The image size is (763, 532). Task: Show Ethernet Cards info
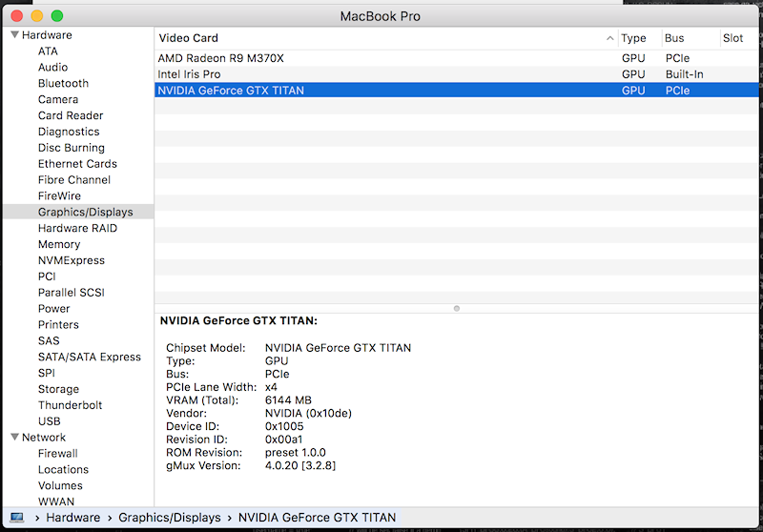coord(77,163)
